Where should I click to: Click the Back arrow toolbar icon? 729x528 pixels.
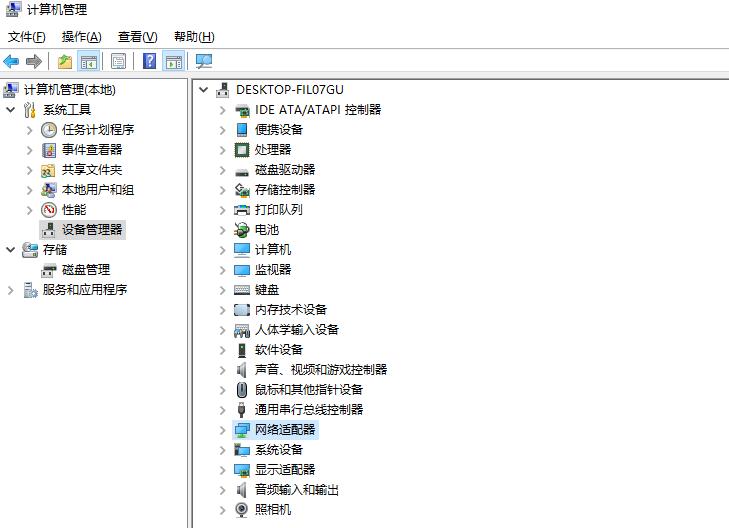pyautogui.click(x=11, y=61)
